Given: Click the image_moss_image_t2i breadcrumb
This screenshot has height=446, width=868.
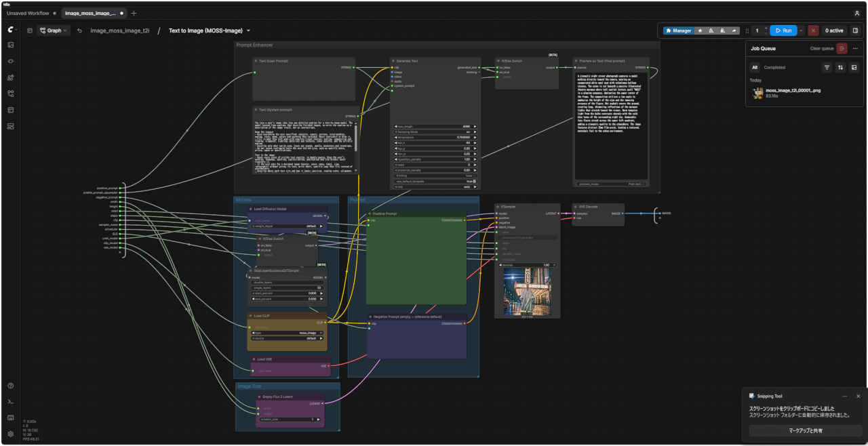Looking at the screenshot, I should [119, 31].
